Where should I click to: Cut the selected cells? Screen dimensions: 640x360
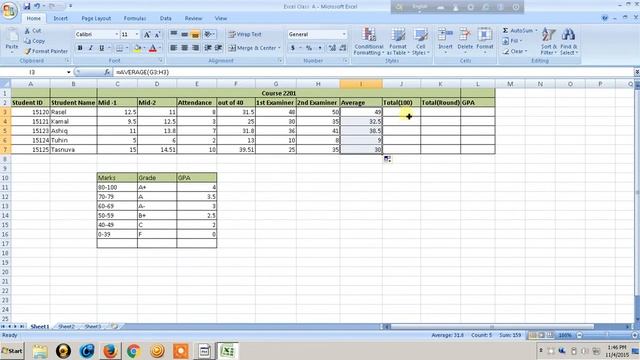coord(33,31)
